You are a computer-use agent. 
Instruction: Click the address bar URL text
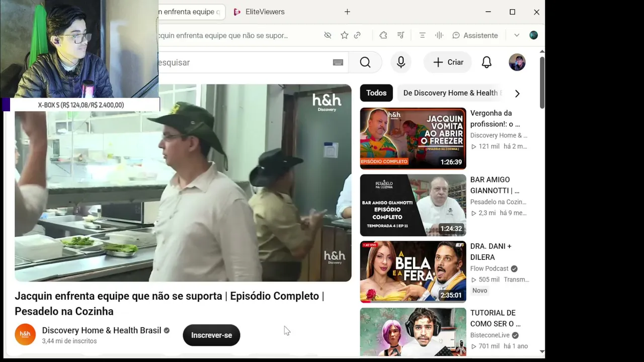tap(223, 35)
